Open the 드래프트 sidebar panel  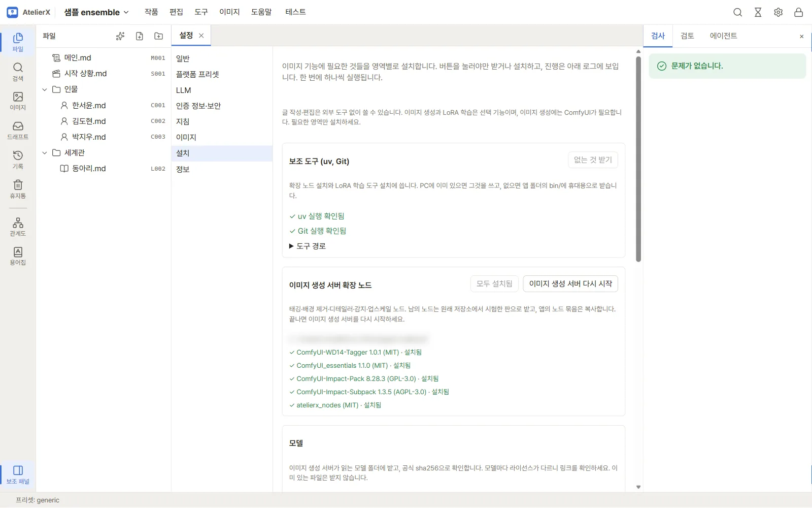click(18, 130)
